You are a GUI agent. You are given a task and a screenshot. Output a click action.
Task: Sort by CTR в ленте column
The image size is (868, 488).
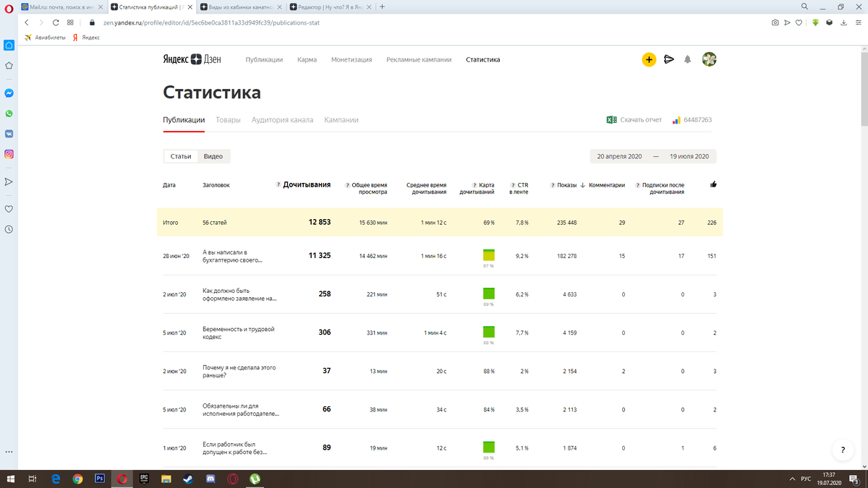tap(518, 189)
